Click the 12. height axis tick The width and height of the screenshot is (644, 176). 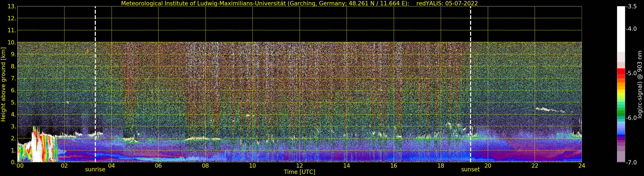pos(12,18)
